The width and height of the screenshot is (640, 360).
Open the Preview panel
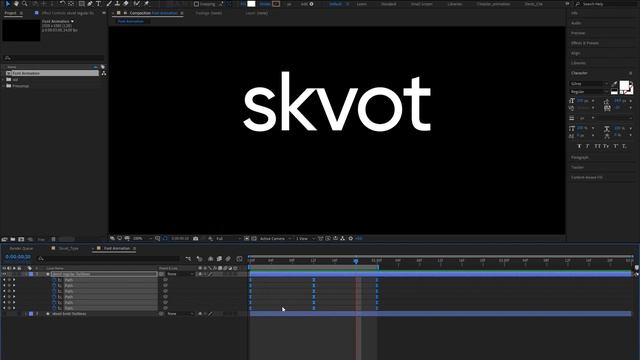pyautogui.click(x=578, y=33)
